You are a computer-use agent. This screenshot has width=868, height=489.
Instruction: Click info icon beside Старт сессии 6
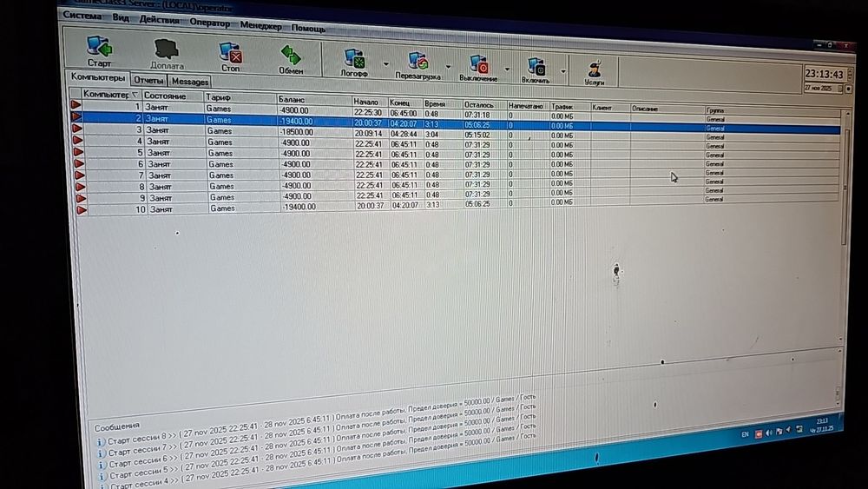[x=102, y=464]
